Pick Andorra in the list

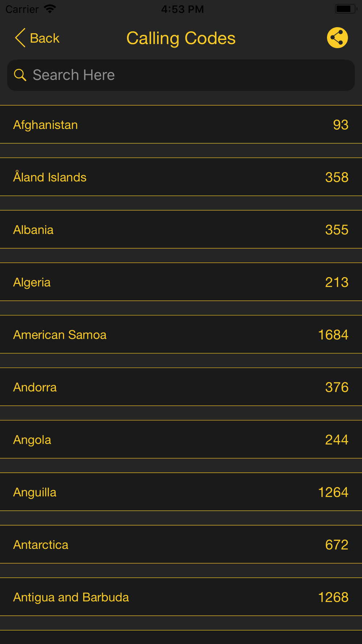click(181, 387)
